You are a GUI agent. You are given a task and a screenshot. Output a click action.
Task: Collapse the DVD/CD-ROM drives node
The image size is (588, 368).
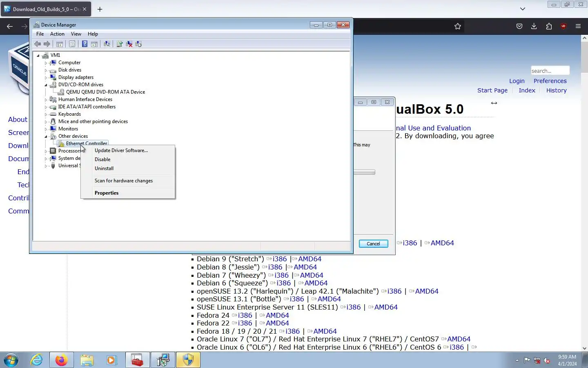click(x=46, y=85)
